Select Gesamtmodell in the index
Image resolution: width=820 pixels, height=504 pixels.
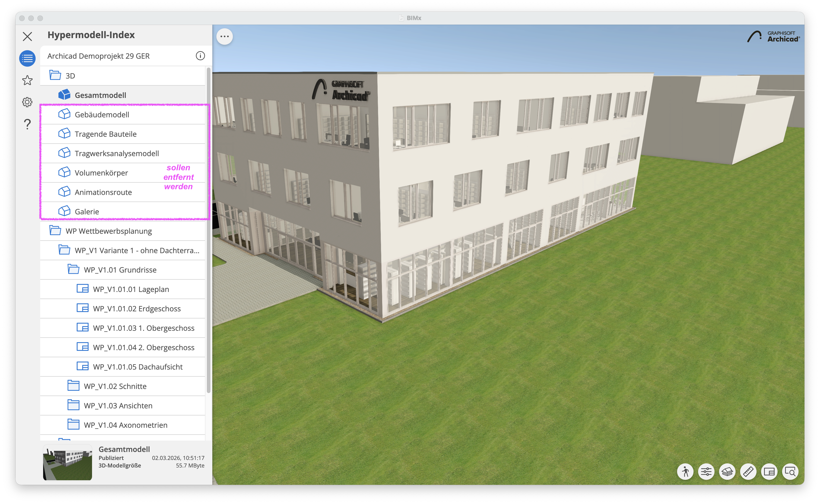tap(123, 95)
